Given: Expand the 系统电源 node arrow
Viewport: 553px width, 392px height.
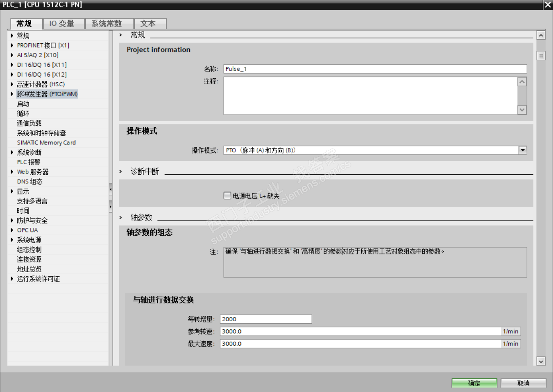Looking at the screenshot, I should [x=12, y=240].
